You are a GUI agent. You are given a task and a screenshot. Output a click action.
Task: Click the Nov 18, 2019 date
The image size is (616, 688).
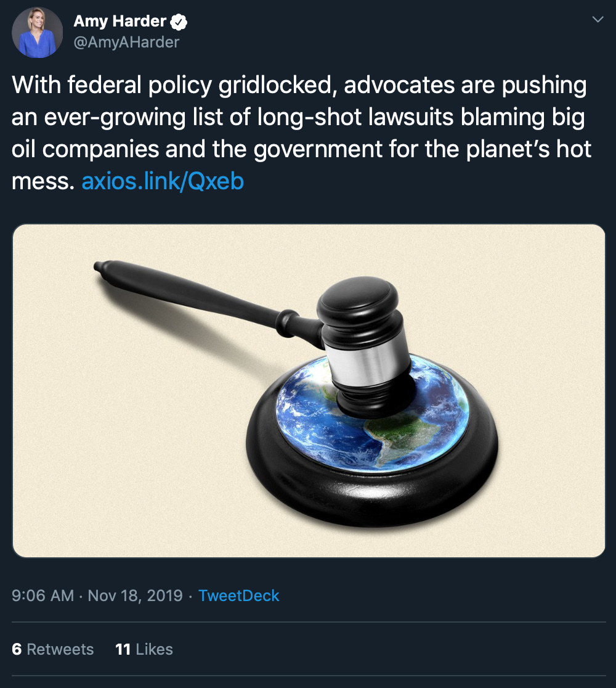coord(135,596)
